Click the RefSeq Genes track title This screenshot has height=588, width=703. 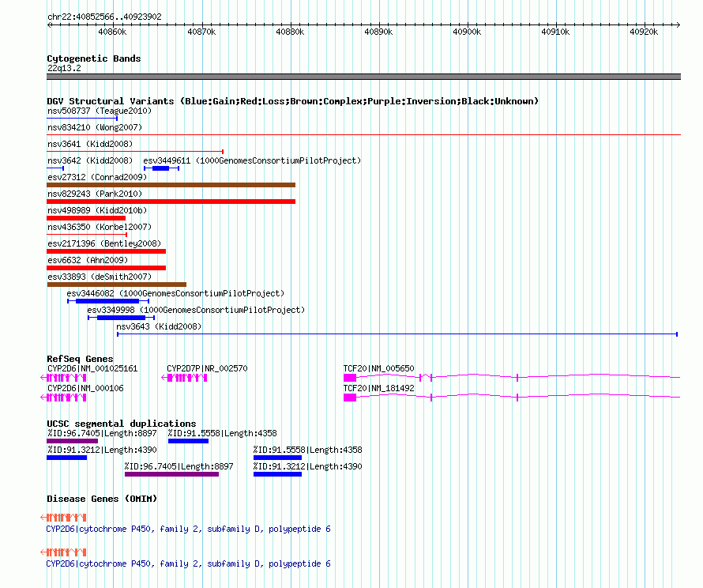80,359
